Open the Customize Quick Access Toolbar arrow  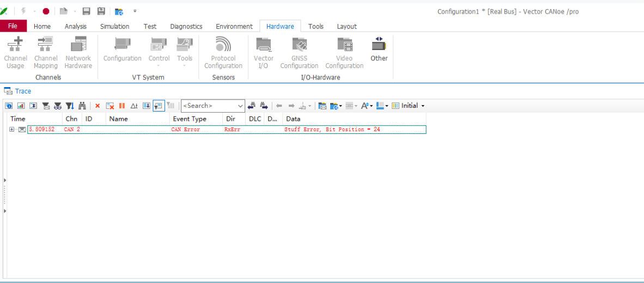click(x=135, y=11)
